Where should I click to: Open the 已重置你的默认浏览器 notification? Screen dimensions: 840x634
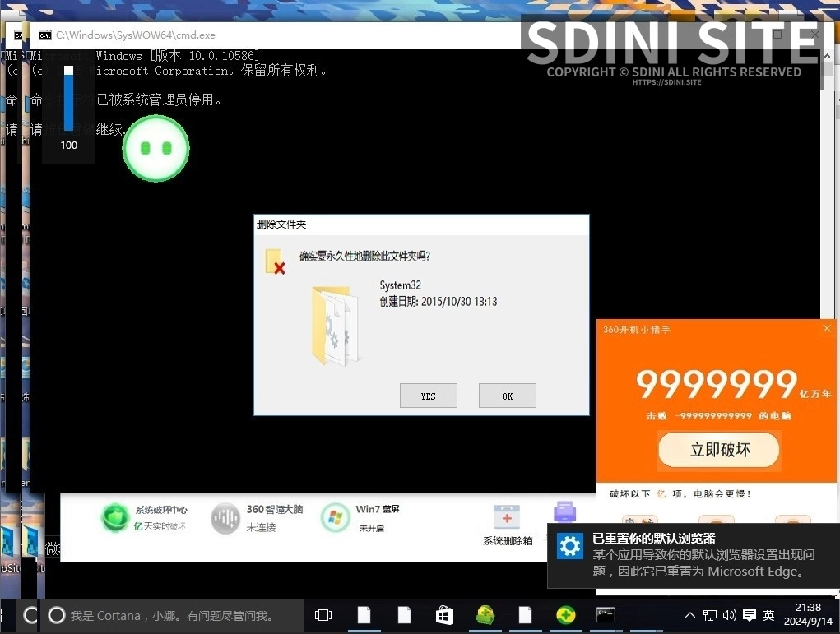point(694,555)
